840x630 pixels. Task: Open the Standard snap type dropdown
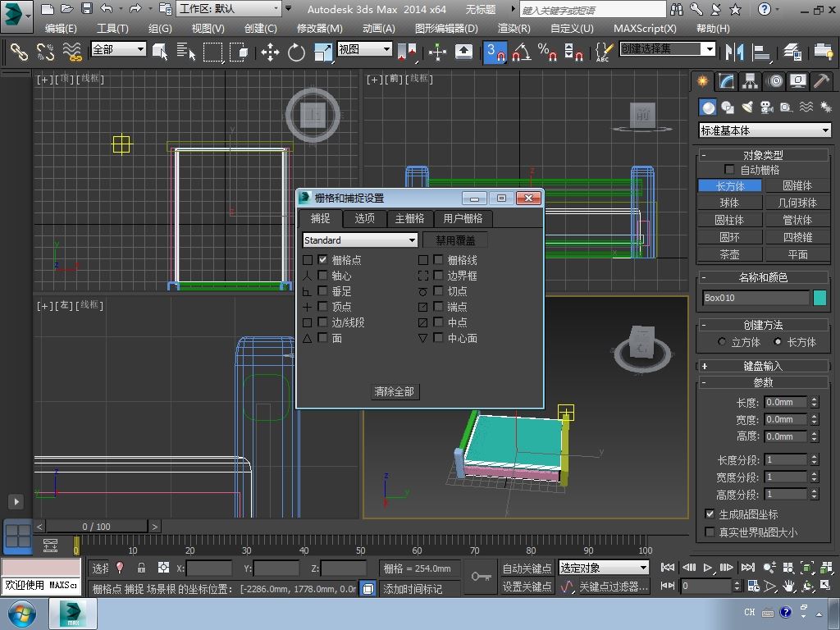tap(360, 240)
